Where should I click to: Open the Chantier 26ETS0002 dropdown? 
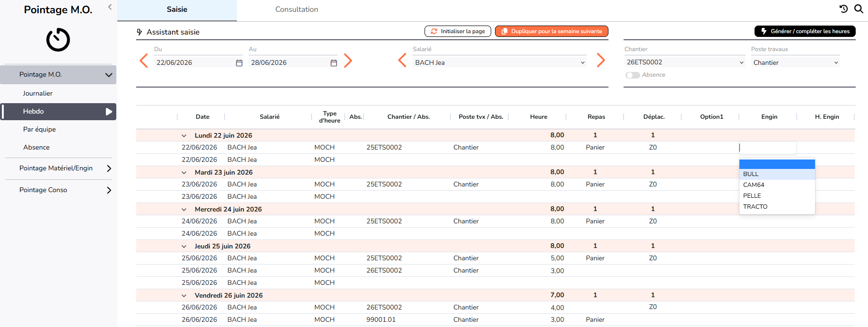point(685,62)
